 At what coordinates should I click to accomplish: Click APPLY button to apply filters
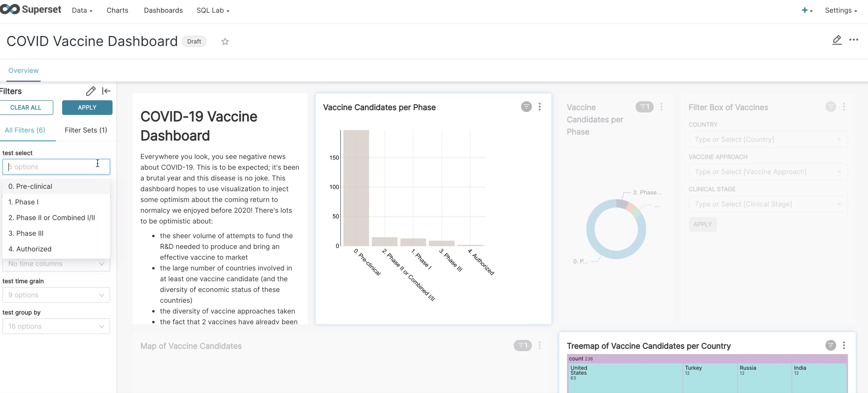(86, 107)
